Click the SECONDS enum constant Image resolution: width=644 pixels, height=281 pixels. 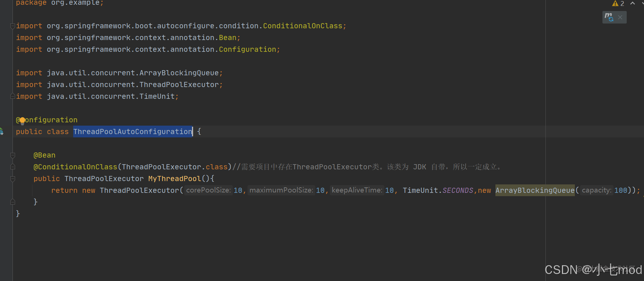tap(458, 191)
